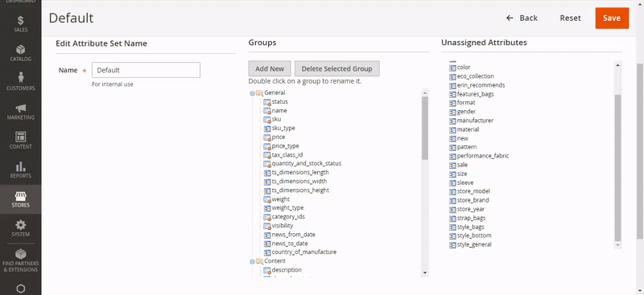Open the Marketing menu icon
Image resolution: width=644 pixels, height=295 pixels.
pyautogui.click(x=21, y=109)
